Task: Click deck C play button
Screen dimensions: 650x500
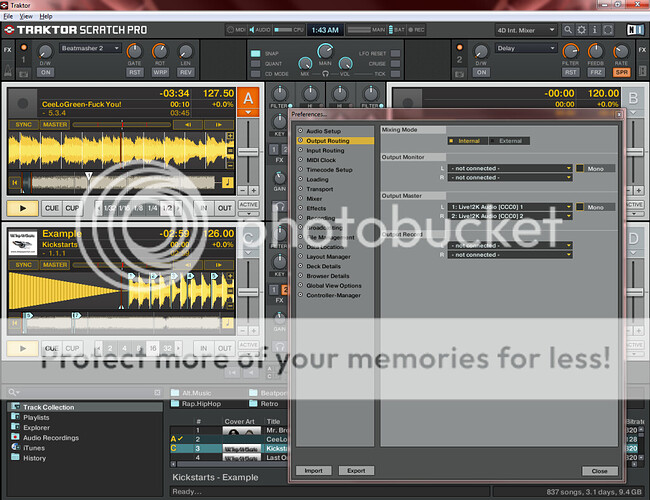Action: pyautogui.click(x=23, y=348)
